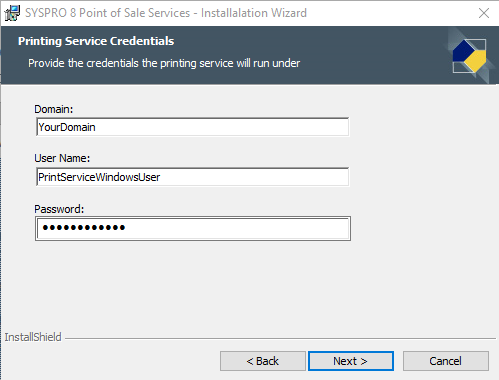Close the Installation Wizard window
Viewport: 499px width, 380px height.
484,13
